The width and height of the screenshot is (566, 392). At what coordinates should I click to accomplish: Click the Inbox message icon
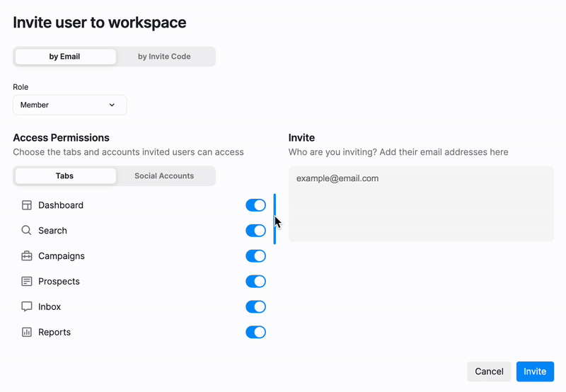(x=27, y=307)
